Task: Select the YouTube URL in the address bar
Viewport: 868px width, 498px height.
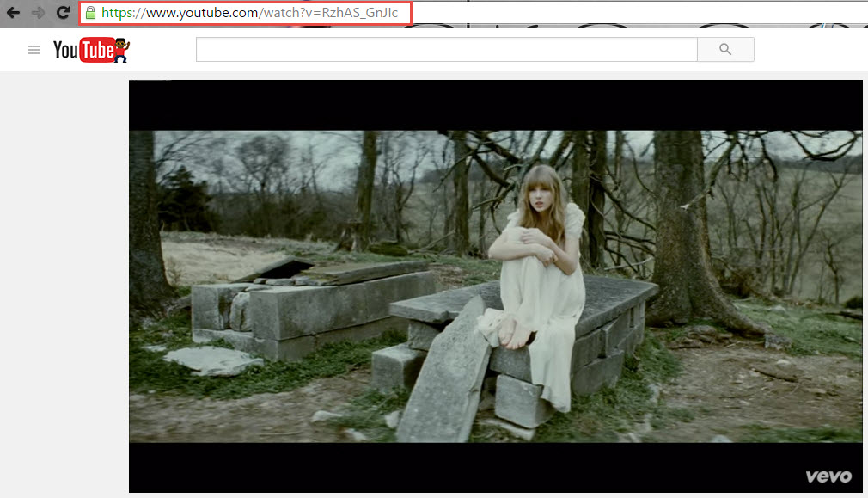Action: (x=250, y=13)
